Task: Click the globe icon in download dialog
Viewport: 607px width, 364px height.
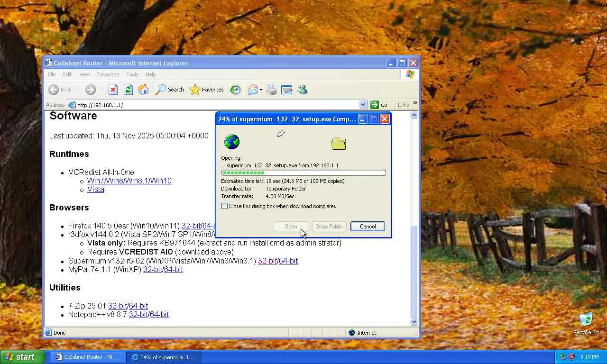Action: [x=232, y=141]
